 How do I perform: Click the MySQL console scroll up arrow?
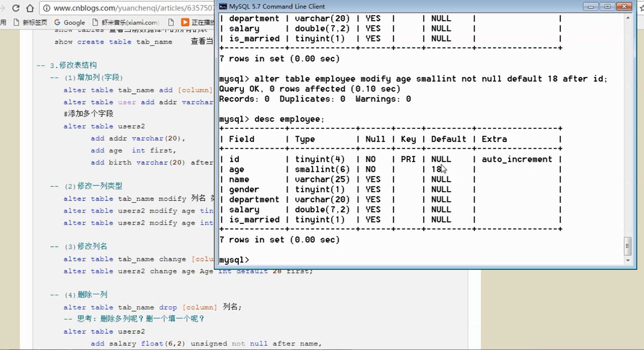tap(628, 18)
